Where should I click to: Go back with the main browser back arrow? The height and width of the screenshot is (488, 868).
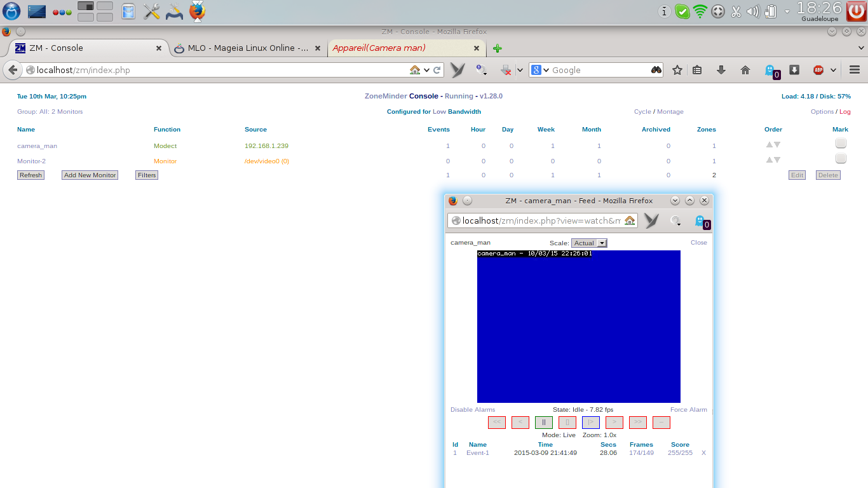pyautogui.click(x=13, y=70)
